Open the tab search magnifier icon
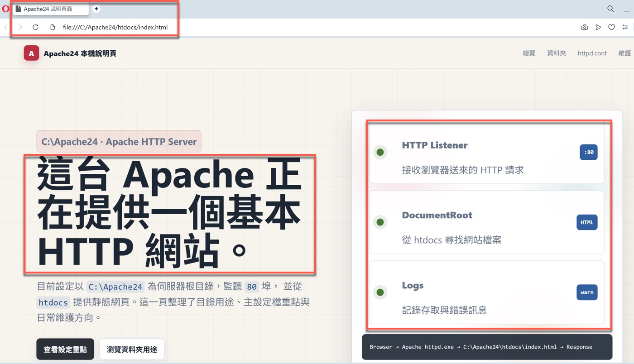The height and width of the screenshot is (364, 634). click(610, 9)
